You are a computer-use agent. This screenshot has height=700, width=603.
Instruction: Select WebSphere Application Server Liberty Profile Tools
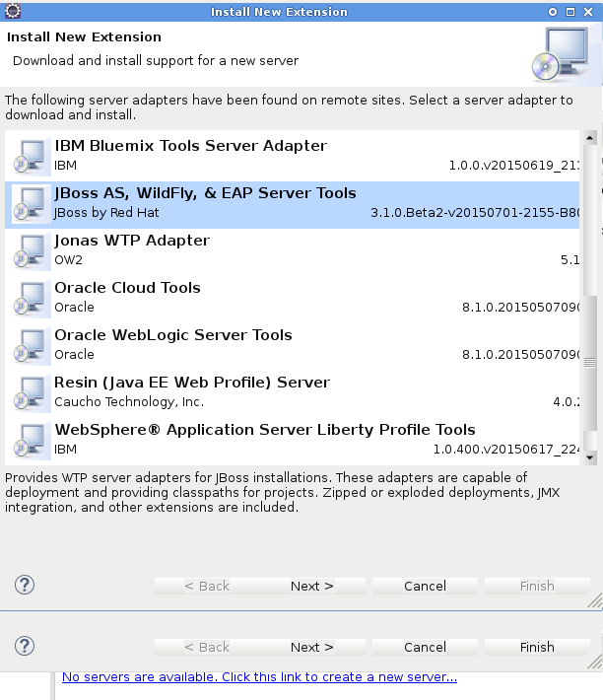265,430
